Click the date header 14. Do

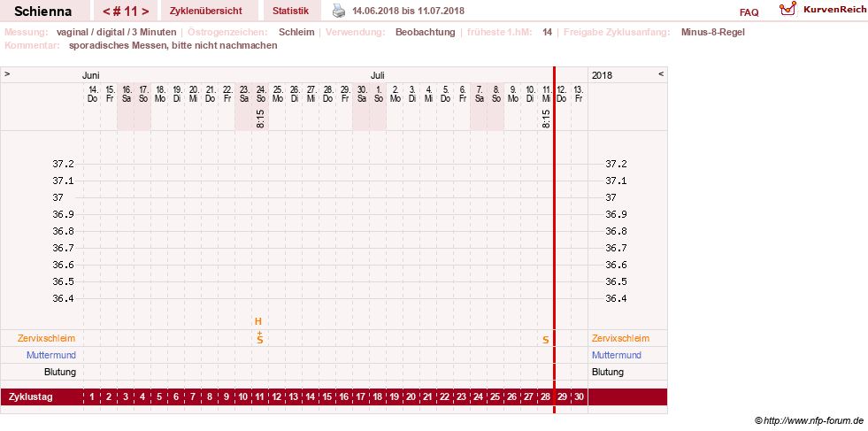(92, 94)
